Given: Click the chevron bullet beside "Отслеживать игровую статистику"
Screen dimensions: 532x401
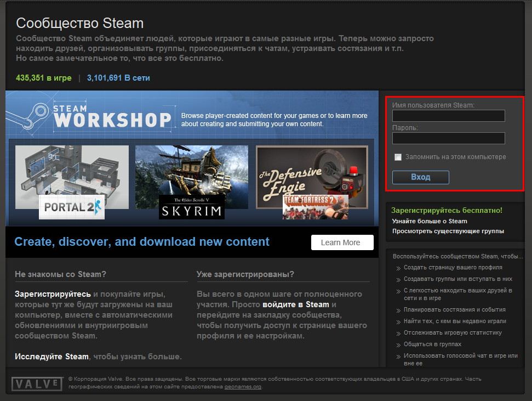Looking at the screenshot, I should (x=398, y=334).
